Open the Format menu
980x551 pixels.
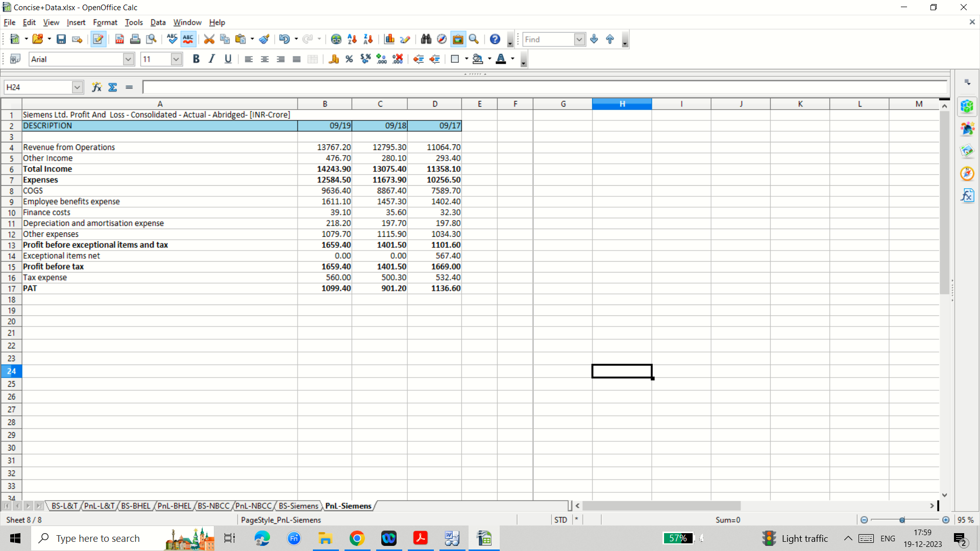pos(105,22)
